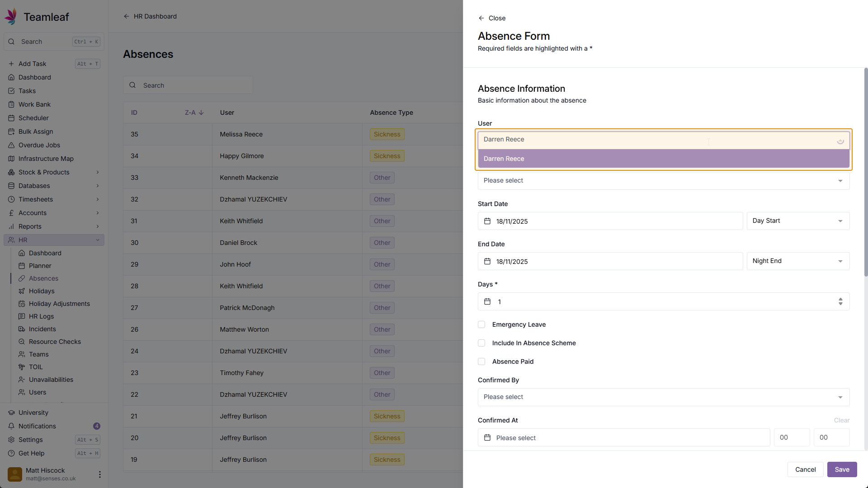Open the Confirmed By dropdown
The image size is (868, 488).
click(663, 397)
